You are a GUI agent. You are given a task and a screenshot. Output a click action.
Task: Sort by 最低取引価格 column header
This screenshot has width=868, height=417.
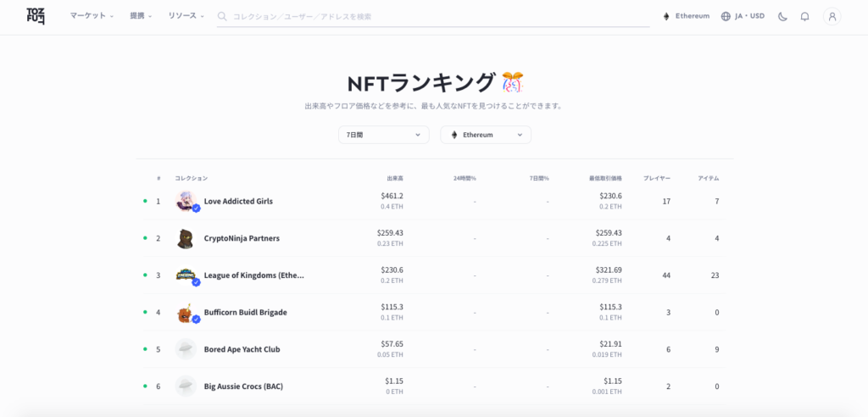[605, 178]
